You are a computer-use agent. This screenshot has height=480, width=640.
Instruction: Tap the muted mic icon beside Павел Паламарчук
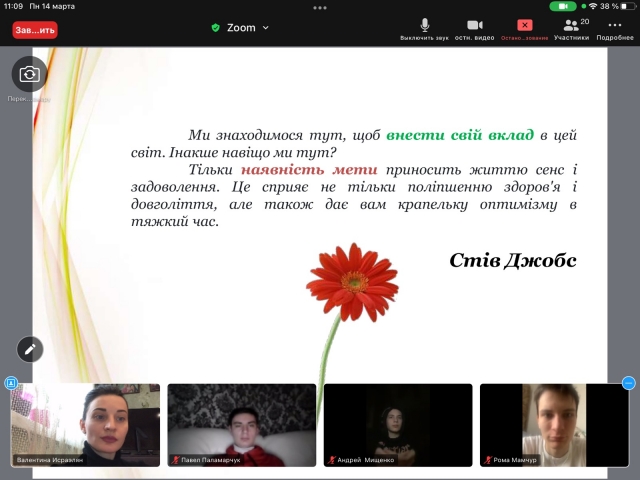click(x=176, y=460)
